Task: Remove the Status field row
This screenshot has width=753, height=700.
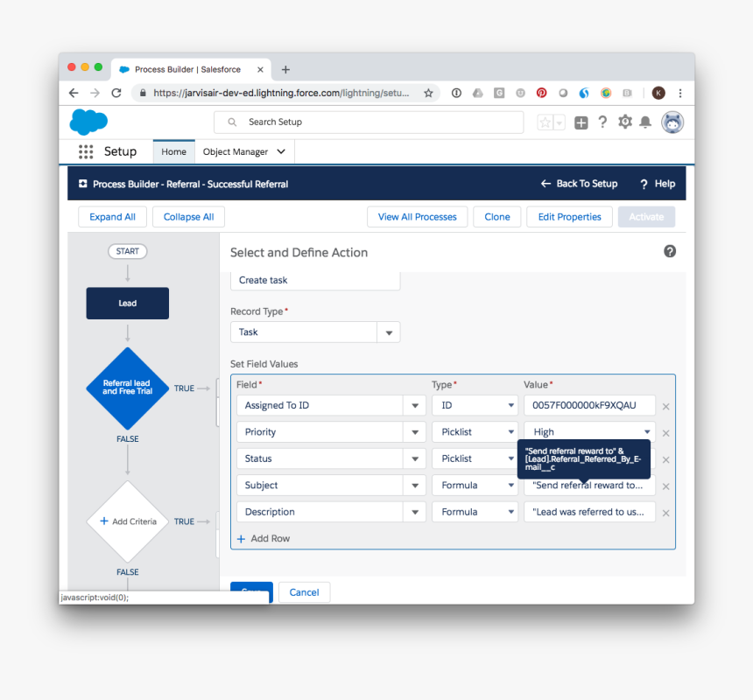Action: (666, 459)
